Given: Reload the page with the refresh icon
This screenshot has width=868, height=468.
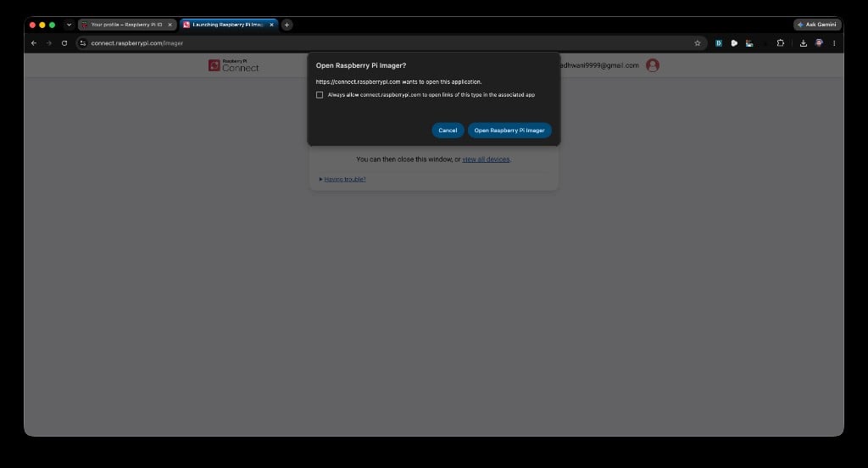Looking at the screenshot, I should pyautogui.click(x=64, y=42).
